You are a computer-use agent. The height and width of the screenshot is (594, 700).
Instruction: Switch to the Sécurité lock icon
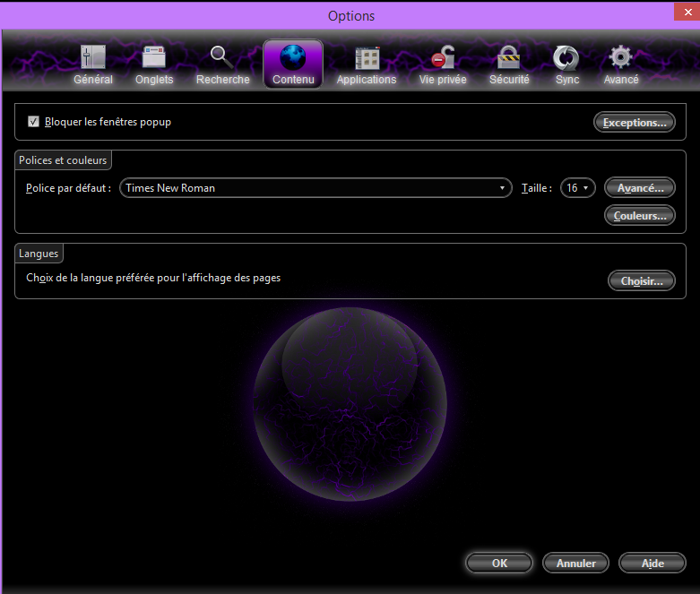click(x=509, y=58)
